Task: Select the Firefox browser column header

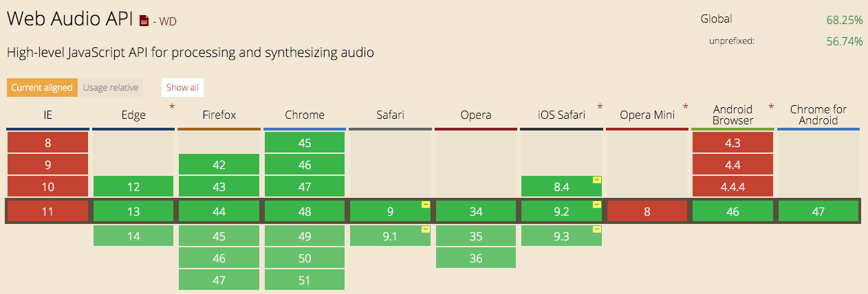Action: (x=219, y=115)
